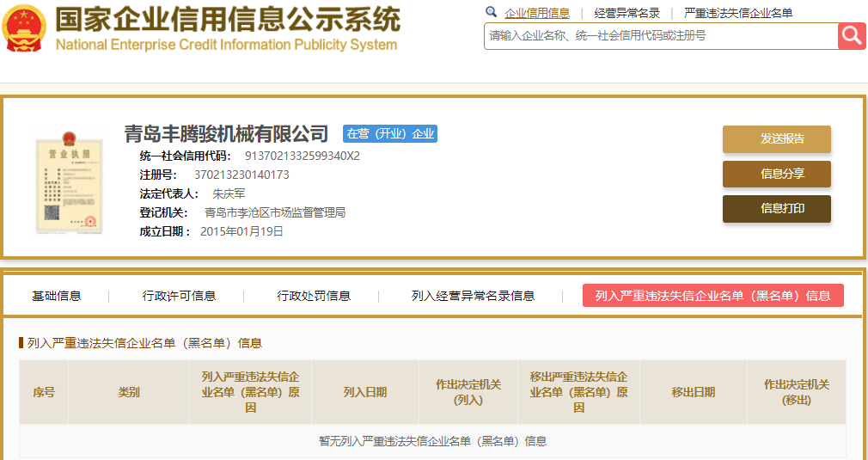Select the 企业信用信息 search link

[x=536, y=13]
